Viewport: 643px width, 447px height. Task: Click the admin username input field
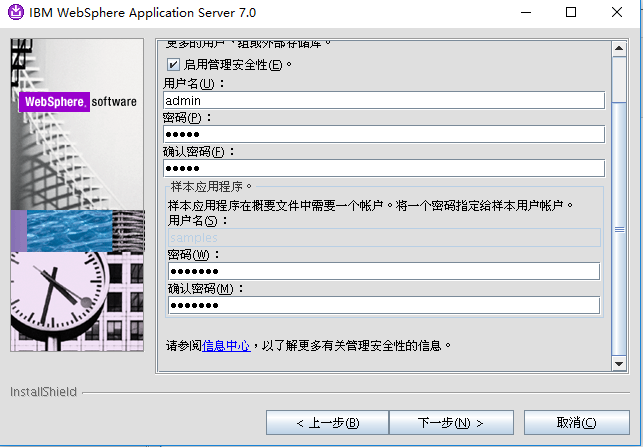pos(384,100)
